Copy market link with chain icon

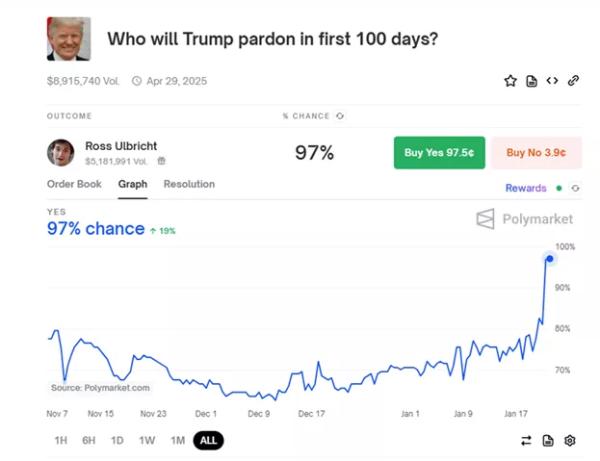573,81
